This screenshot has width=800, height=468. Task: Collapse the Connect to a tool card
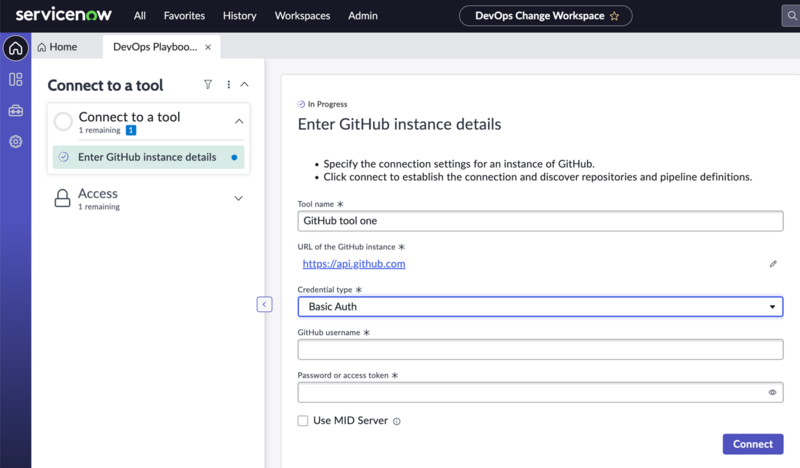[239, 121]
